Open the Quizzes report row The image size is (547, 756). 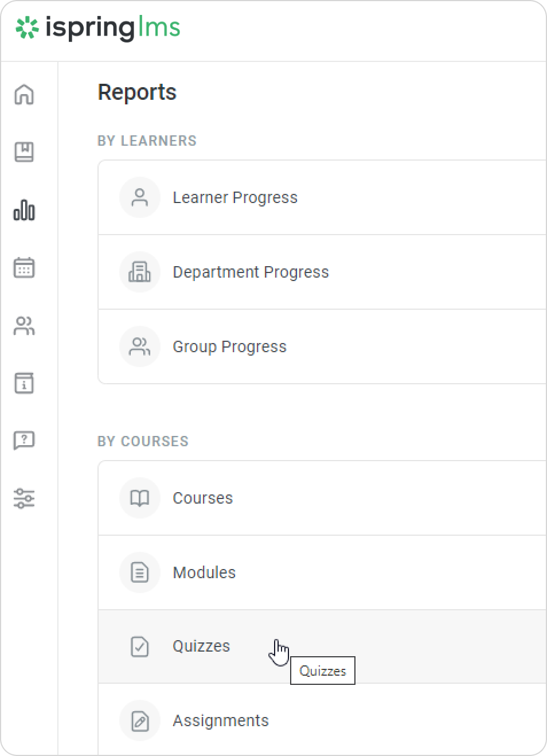point(201,646)
